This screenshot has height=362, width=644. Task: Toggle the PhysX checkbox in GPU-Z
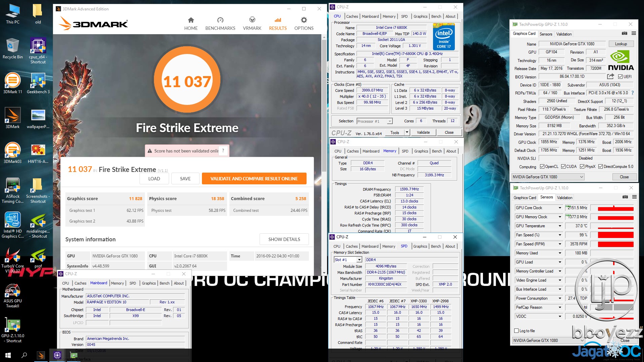[x=582, y=167]
